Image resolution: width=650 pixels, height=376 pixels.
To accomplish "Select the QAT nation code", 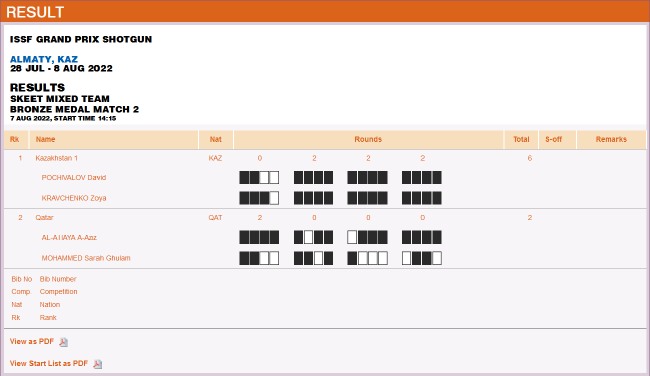I will click(x=215, y=218).
